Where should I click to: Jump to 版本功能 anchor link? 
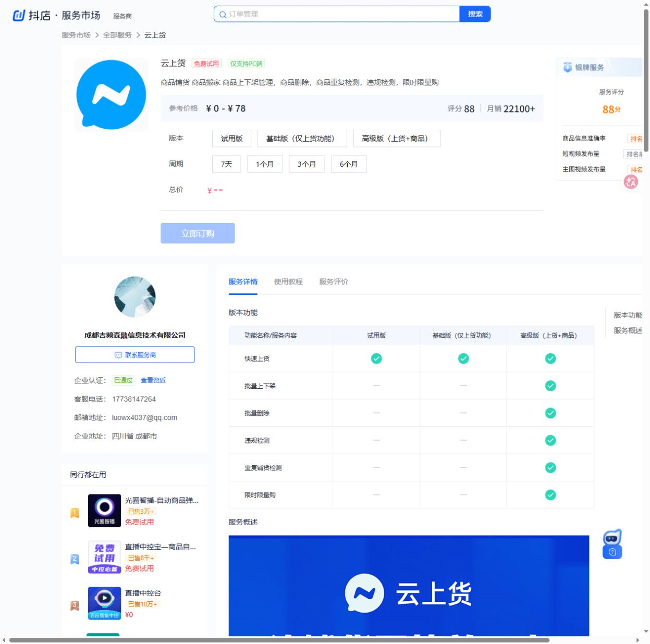(628, 315)
